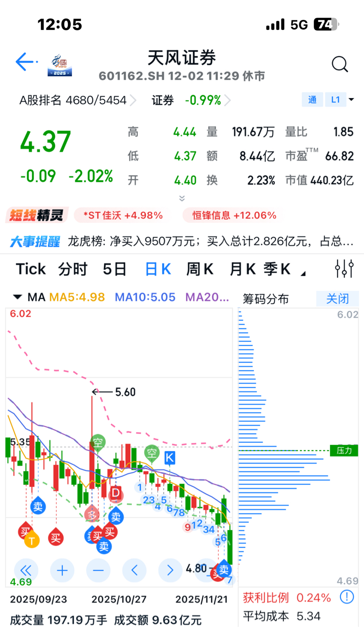Tap 成交量 197.19万手 summary

pos(59,619)
